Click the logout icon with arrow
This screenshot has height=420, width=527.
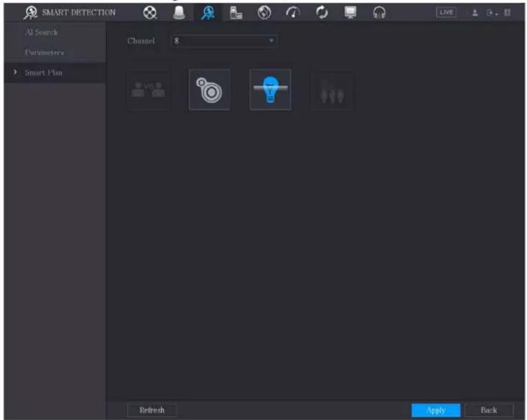(492, 13)
